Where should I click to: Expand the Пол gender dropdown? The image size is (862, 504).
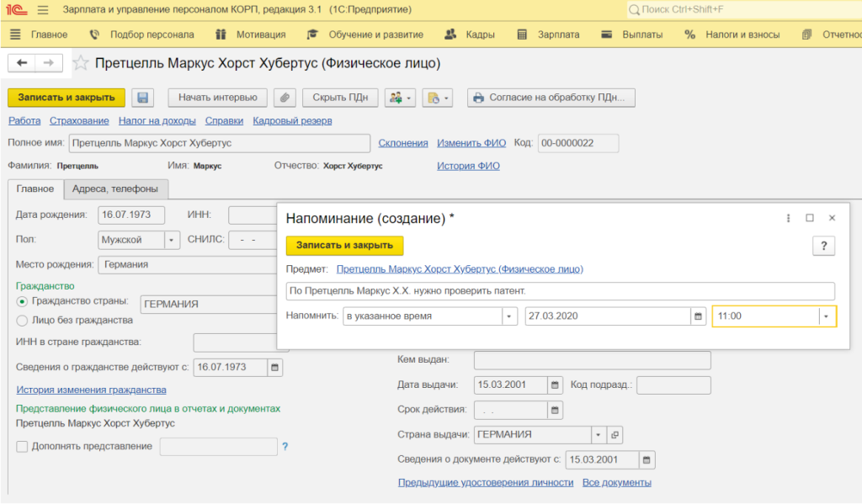point(173,240)
